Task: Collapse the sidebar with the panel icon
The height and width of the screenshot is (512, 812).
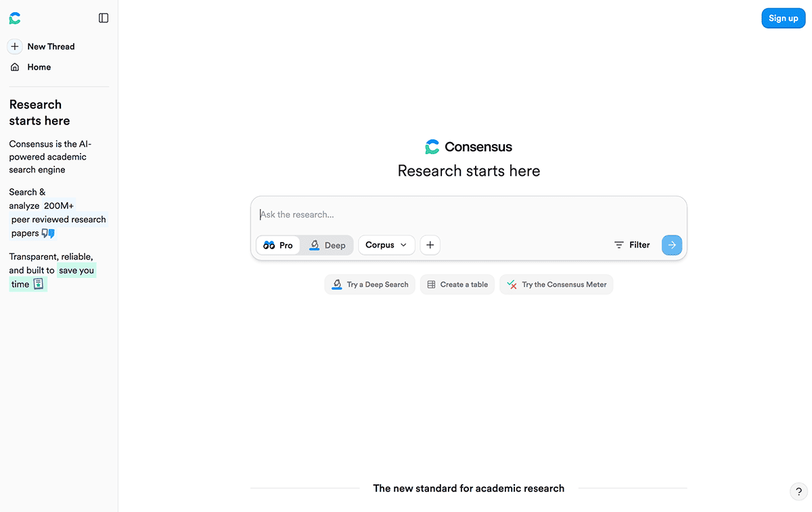Action: 104,18
